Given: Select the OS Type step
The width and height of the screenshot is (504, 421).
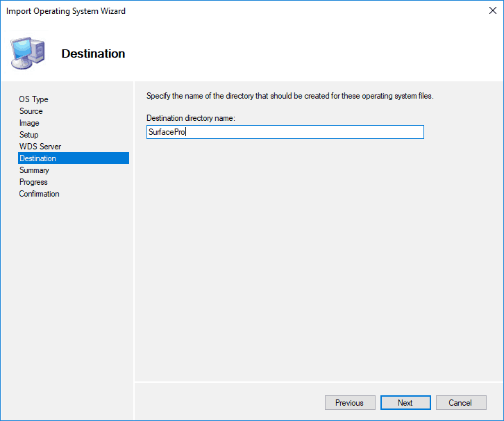Looking at the screenshot, I should pos(33,99).
